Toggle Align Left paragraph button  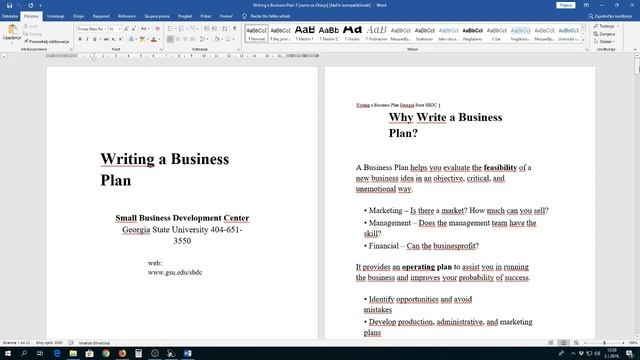170,39
